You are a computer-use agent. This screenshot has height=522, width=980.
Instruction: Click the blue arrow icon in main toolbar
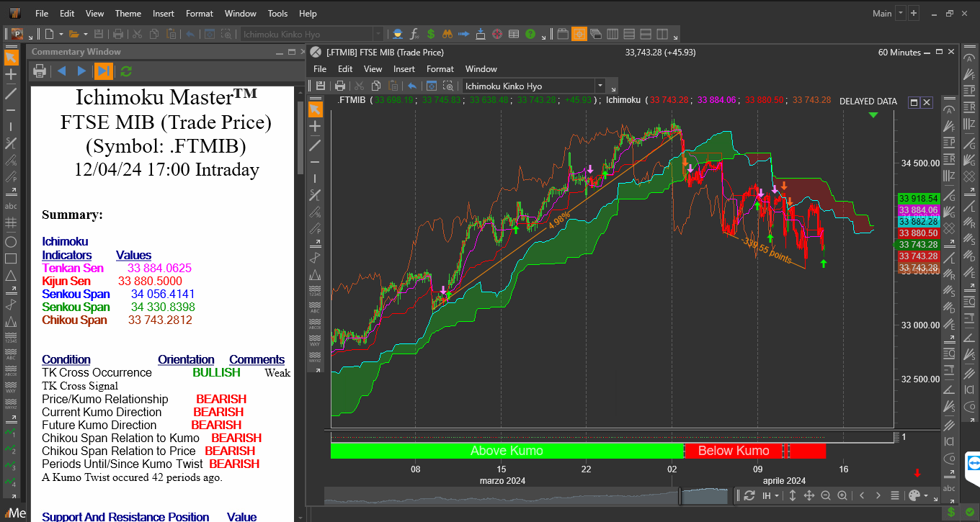point(463,34)
